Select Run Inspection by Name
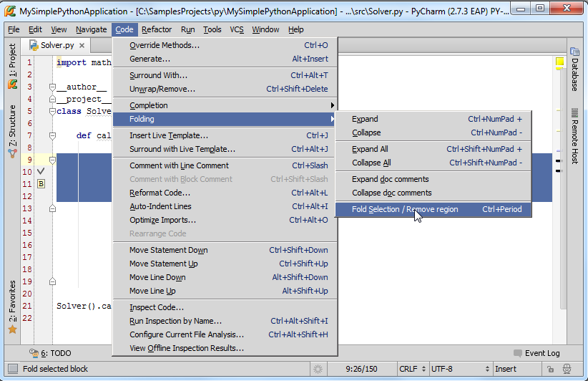The height and width of the screenshot is (381, 588). (x=225, y=321)
